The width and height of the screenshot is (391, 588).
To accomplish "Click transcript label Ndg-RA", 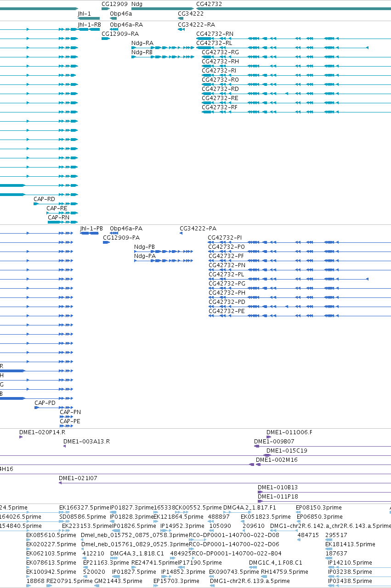I will pos(142,43).
